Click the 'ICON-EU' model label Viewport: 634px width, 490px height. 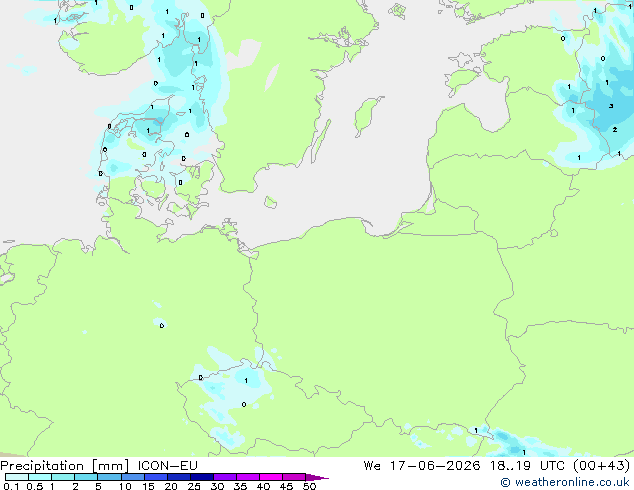[167, 466]
